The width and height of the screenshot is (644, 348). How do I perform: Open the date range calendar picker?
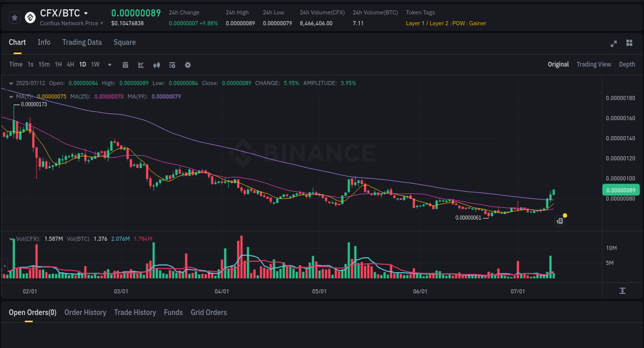125,64
